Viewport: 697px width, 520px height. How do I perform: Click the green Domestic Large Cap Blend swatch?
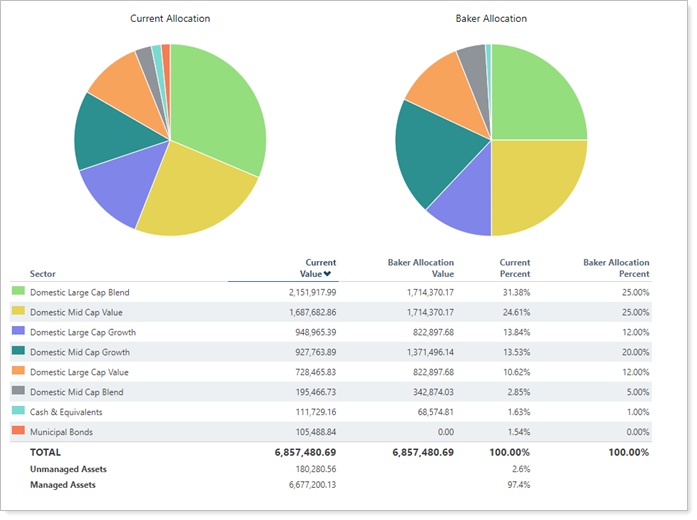(x=17, y=292)
